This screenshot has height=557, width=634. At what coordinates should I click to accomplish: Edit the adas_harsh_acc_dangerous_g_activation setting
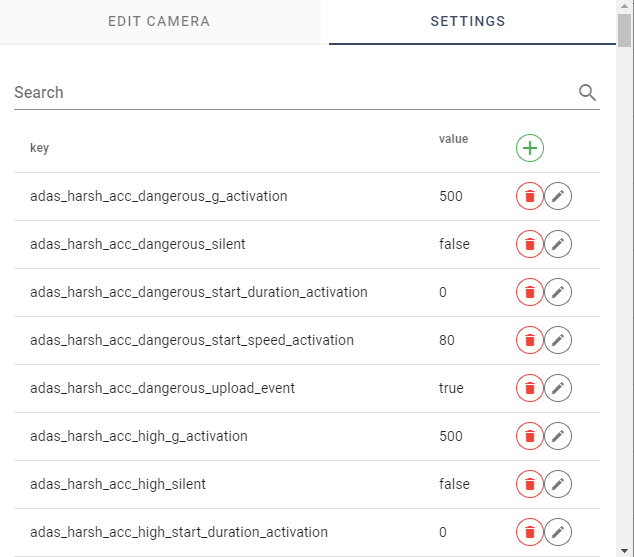pyautogui.click(x=559, y=197)
